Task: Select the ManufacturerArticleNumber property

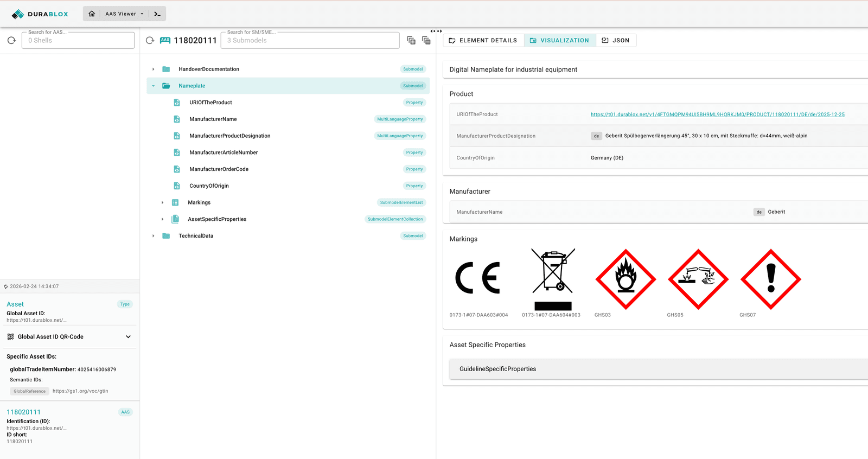Action: point(224,152)
